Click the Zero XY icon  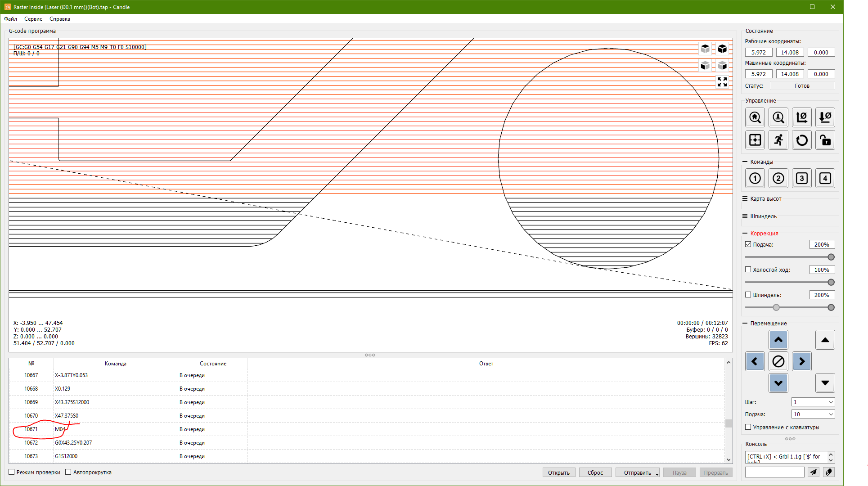coord(802,117)
